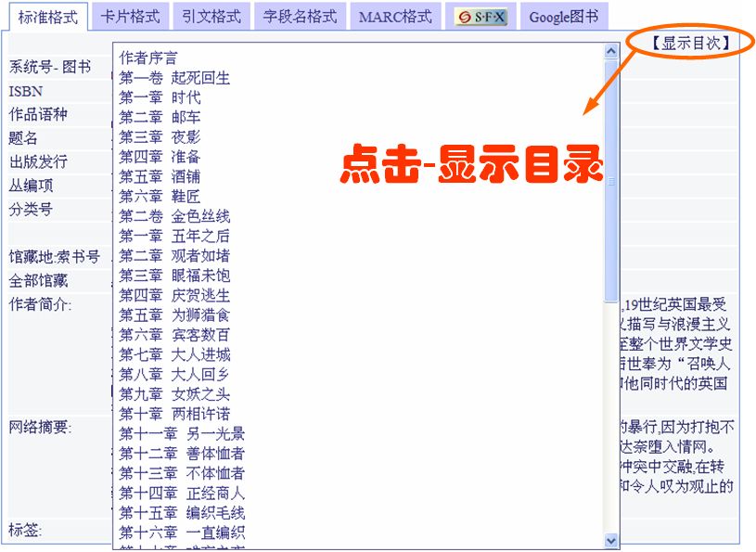Click the 全部馆藏 label
The image size is (756, 552).
tap(38, 280)
